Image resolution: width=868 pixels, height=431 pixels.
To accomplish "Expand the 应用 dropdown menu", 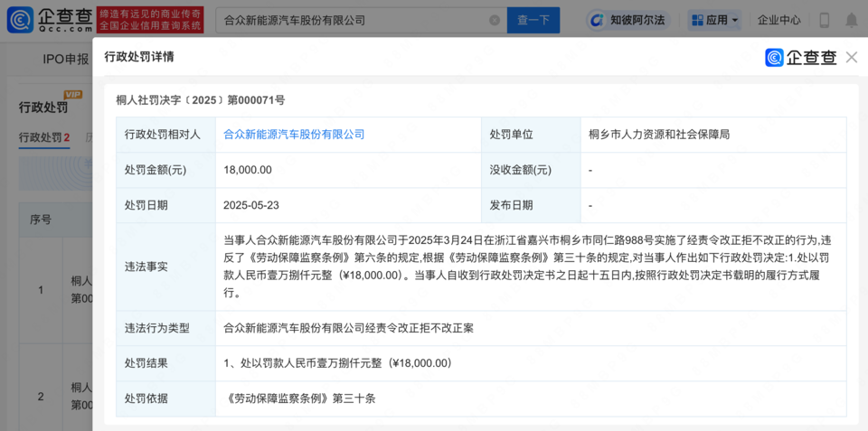I will [x=715, y=21].
